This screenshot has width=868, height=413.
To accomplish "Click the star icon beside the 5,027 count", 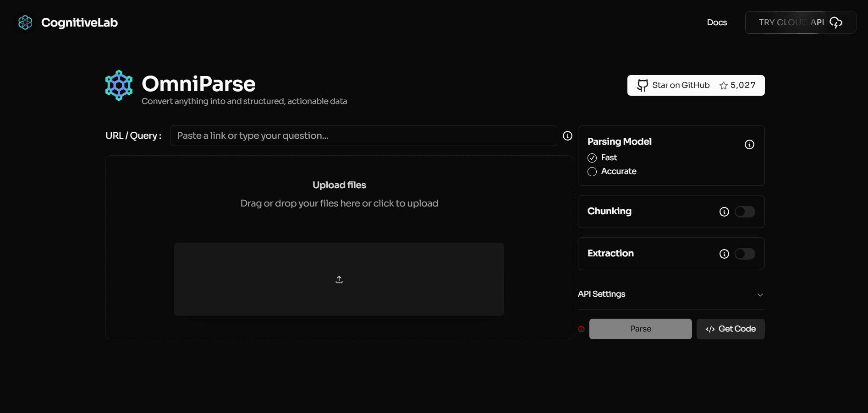I will (x=724, y=86).
